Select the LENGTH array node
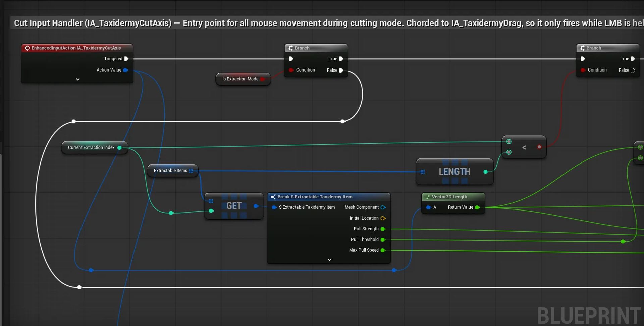The image size is (644, 326). pos(454,172)
